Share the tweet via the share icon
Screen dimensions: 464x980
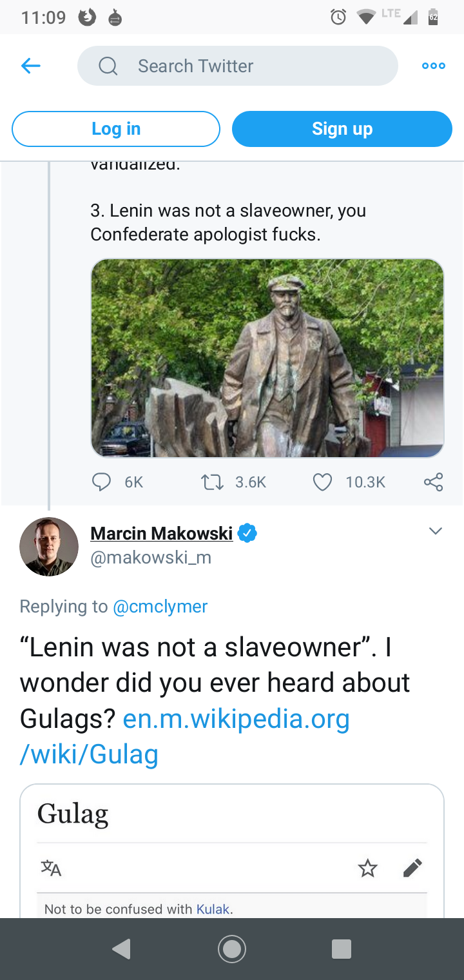[432, 482]
